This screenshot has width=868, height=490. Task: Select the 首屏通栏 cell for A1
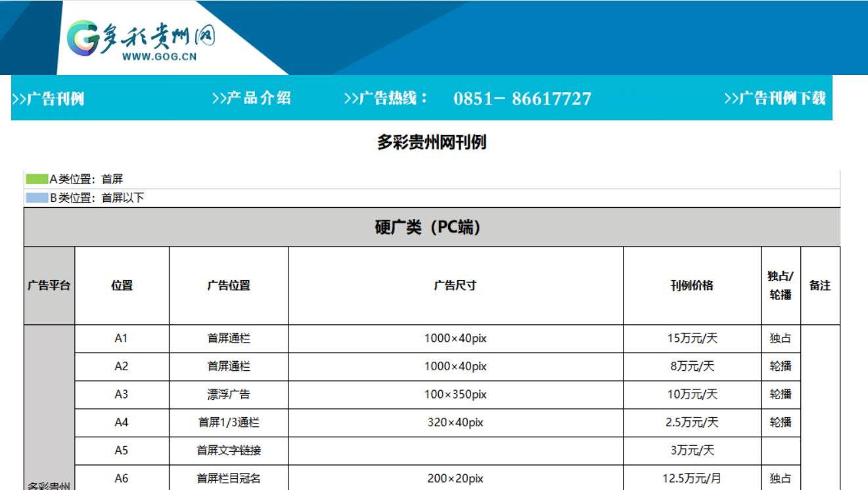(228, 339)
